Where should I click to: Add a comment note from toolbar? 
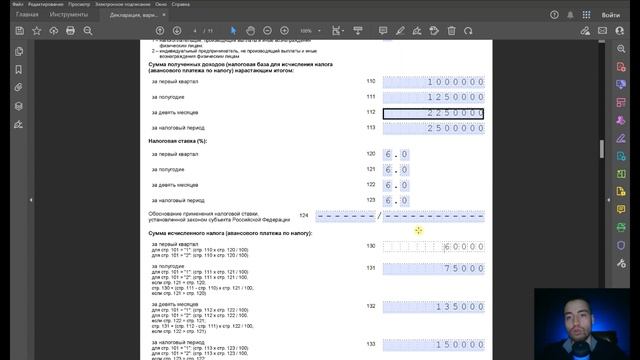[x=383, y=31]
